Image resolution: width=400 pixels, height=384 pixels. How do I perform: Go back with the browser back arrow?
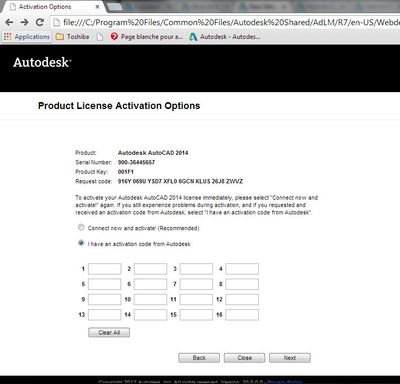(x=9, y=22)
